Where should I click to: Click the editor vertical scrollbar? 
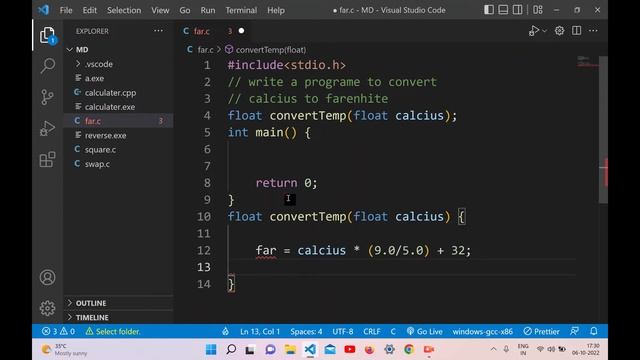(603, 129)
